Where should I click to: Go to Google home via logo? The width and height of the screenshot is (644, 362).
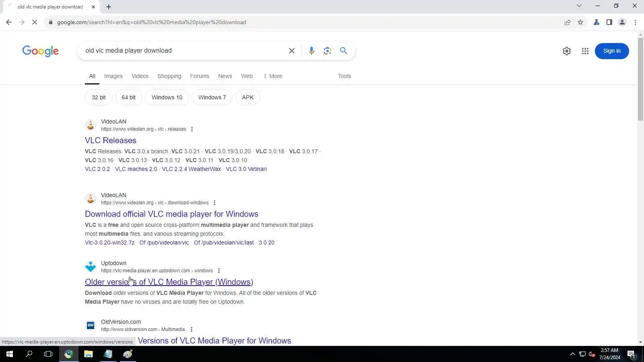click(x=40, y=51)
